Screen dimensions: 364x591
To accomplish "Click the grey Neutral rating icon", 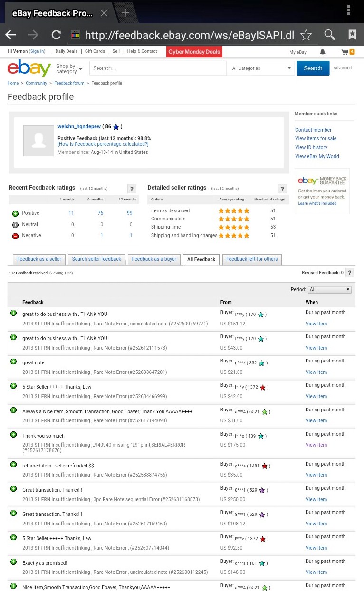I will 15,225.
